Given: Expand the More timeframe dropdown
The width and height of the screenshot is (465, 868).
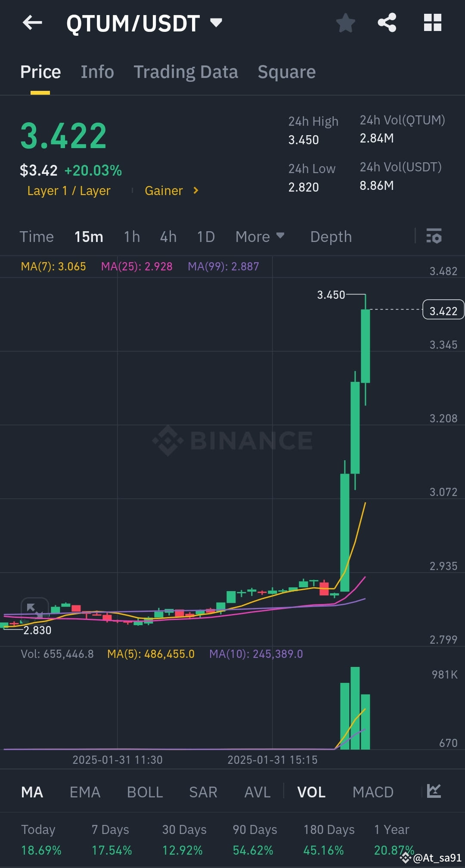Looking at the screenshot, I should click(x=260, y=236).
